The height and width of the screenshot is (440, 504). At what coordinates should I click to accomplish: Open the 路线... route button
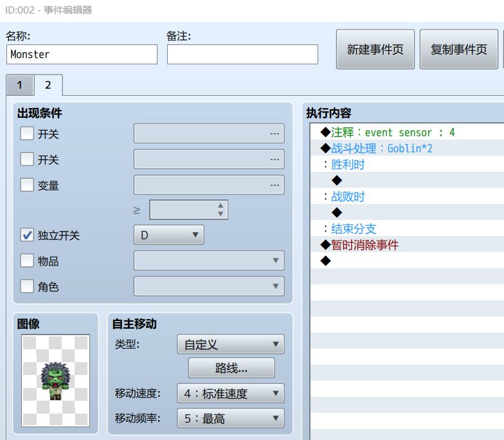tap(231, 368)
